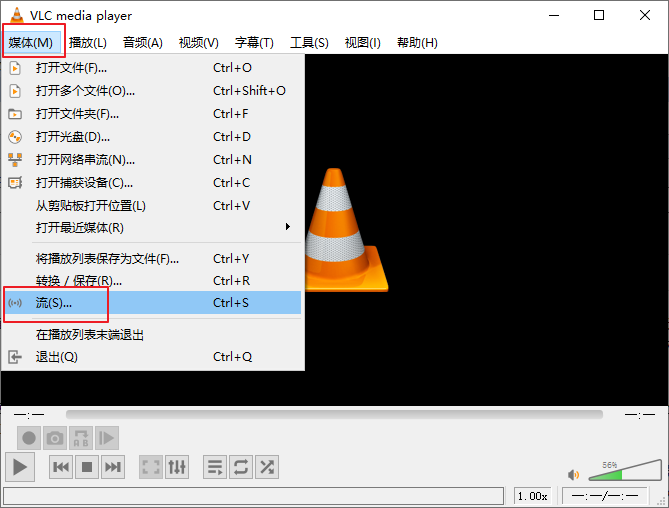Screen dimensions: 669x508
Task: Open the 音频(A) menu
Action: (143, 43)
